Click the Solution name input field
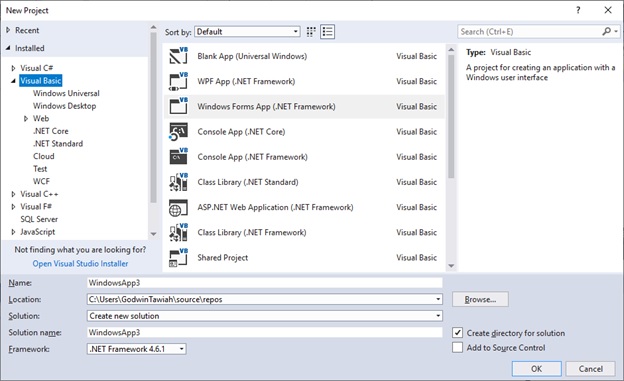 tap(265, 332)
